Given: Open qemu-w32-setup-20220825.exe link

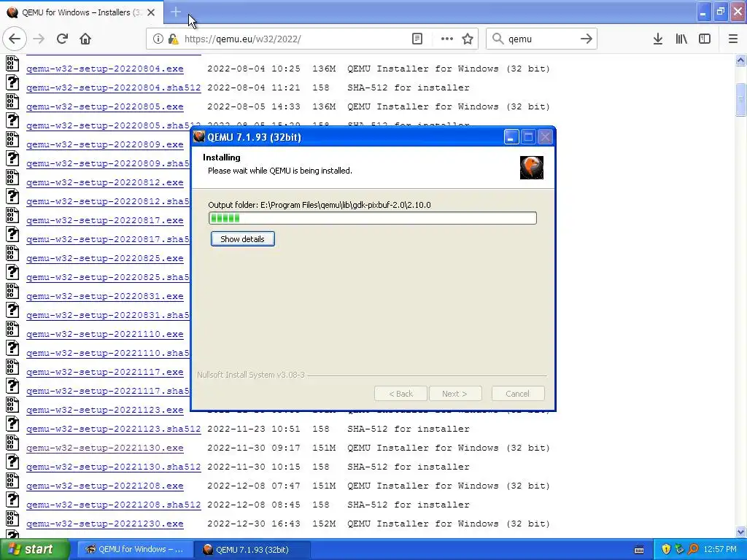Looking at the screenshot, I should point(105,258).
